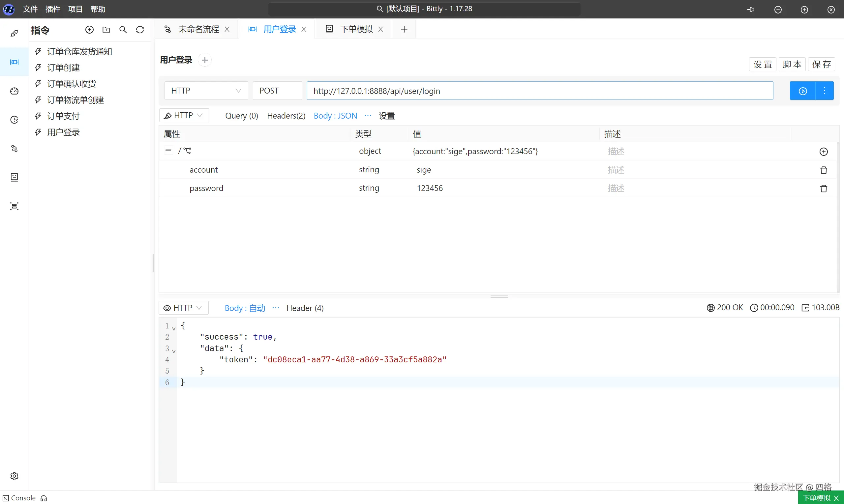844x504 pixels.
Task: Click the send request play button
Action: [802, 91]
